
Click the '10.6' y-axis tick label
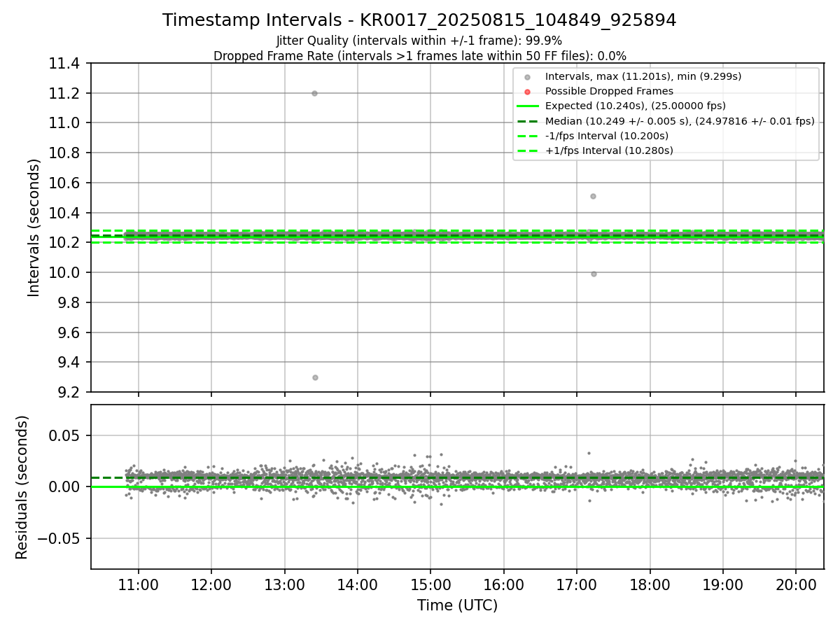65,183
